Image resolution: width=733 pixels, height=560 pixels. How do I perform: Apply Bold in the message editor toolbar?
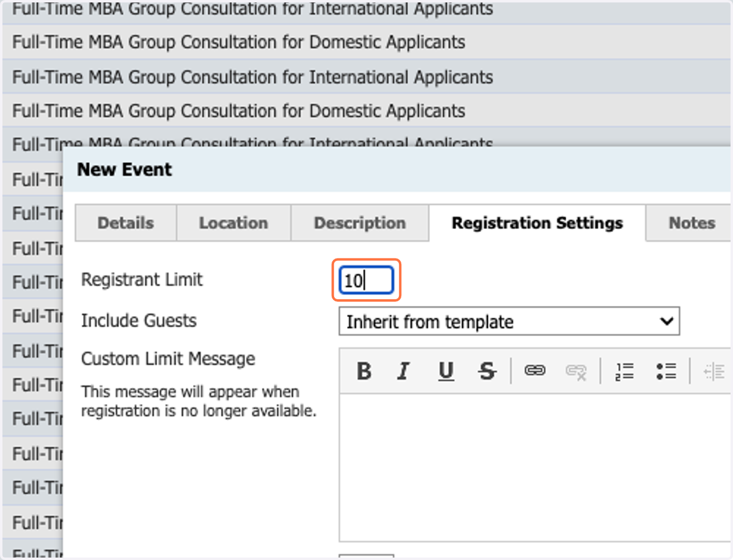click(364, 371)
